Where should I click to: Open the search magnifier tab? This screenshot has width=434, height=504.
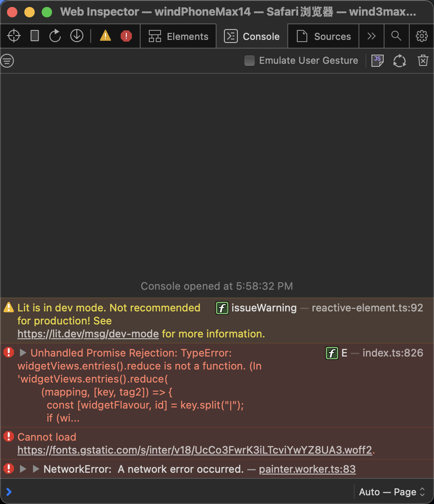(396, 36)
